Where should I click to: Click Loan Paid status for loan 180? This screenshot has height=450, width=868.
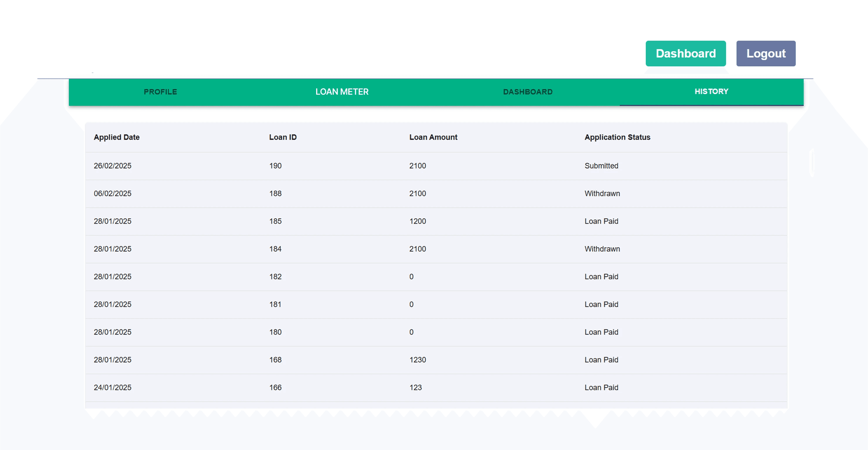click(601, 332)
